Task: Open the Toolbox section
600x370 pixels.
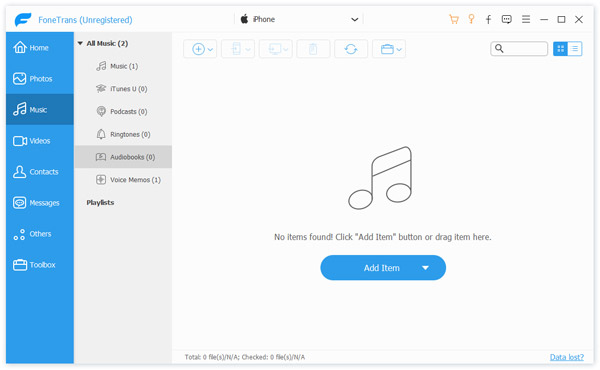Action: pyautogui.click(x=39, y=265)
